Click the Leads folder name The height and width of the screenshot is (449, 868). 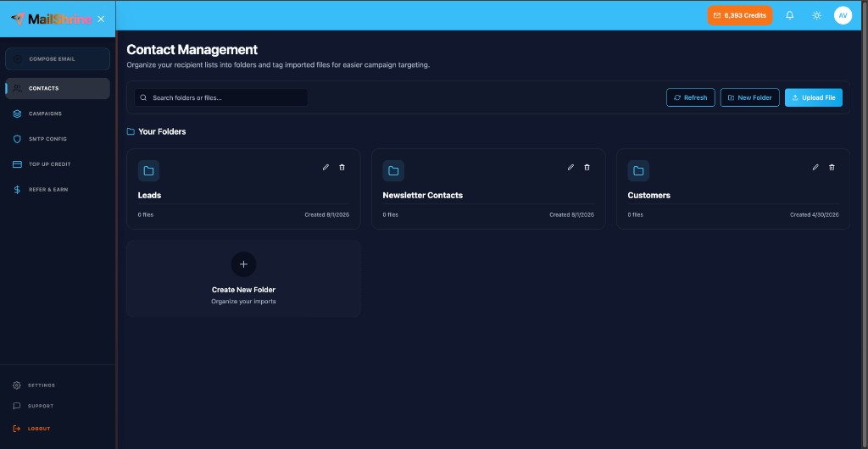click(149, 195)
